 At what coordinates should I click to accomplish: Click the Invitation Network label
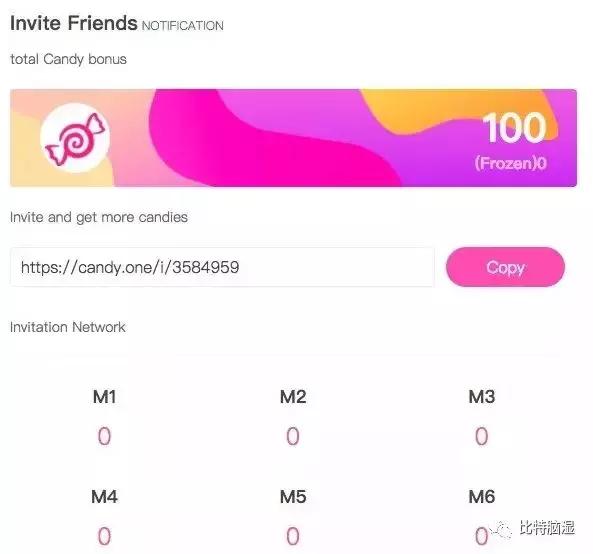(68, 327)
